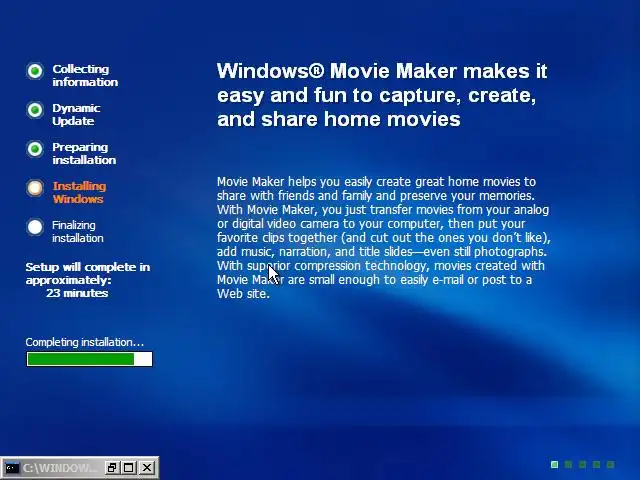Click the Installing Windows step indicator

click(x=35, y=188)
